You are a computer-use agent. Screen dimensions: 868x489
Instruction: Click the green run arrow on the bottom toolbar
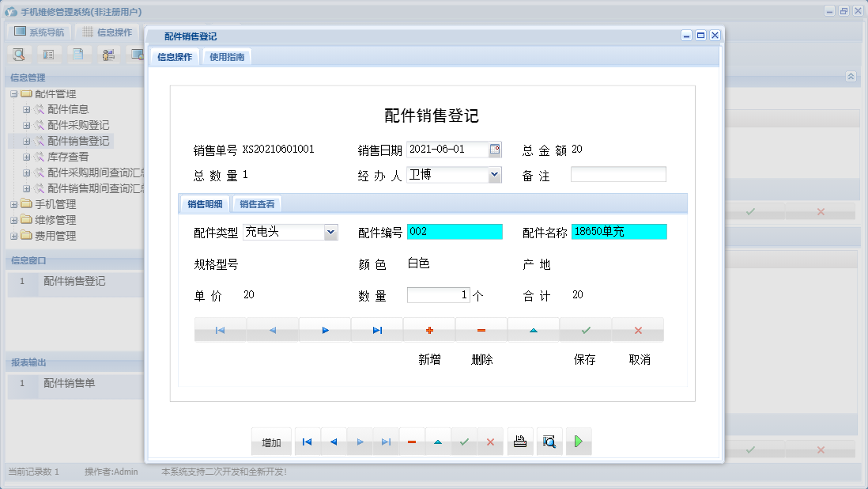pyautogui.click(x=578, y=442)
